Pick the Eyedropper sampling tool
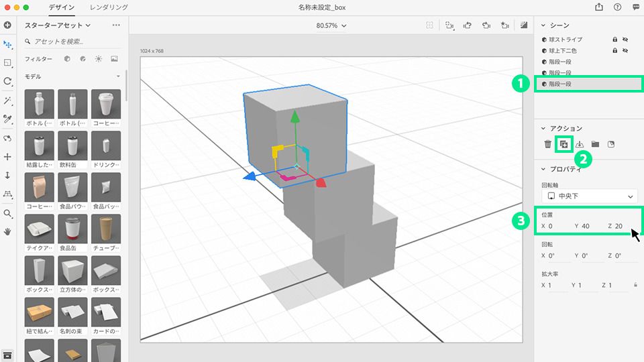This screenshot has width=644, height=362. point(8,119)
